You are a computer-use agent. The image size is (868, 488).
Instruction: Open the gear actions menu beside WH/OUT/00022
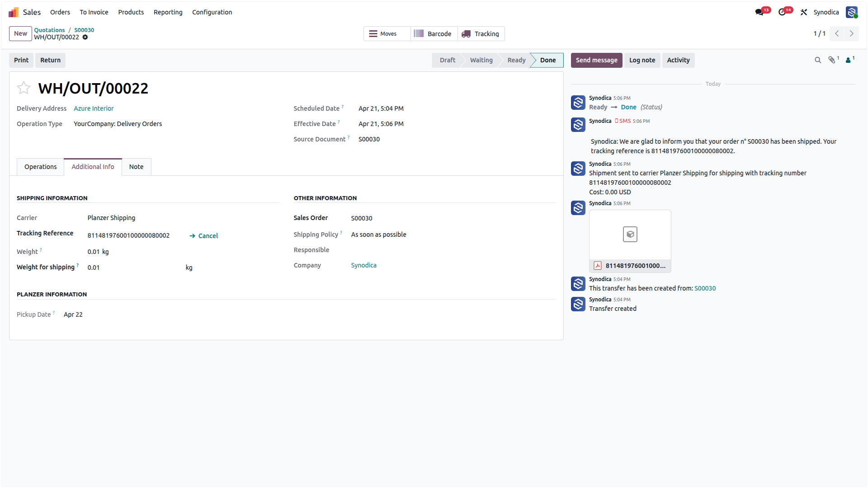pyautogui.click(x=85, y=37)
